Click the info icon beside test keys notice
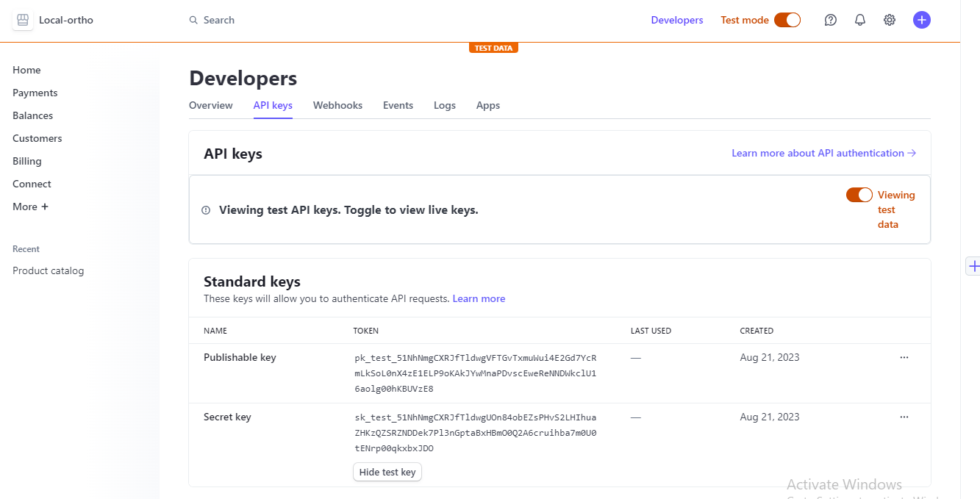 pyautogui.click(x=206, y=210)
